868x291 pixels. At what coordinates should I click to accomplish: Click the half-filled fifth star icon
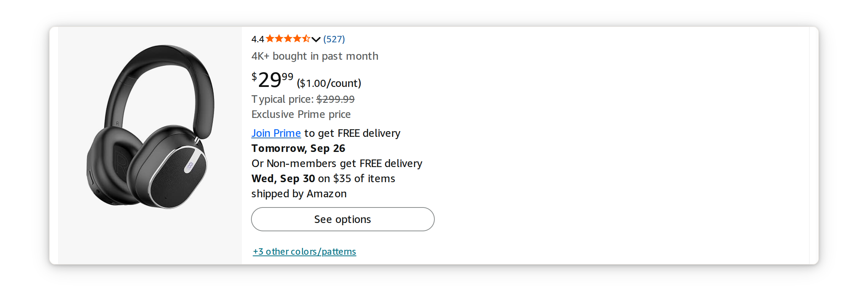tap(306, 39)
